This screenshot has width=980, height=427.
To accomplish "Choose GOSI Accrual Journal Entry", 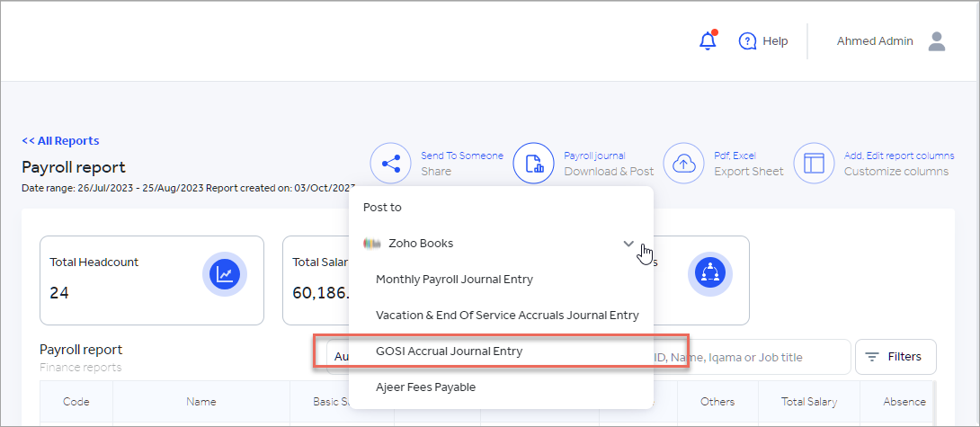I will tap(449, 351).
